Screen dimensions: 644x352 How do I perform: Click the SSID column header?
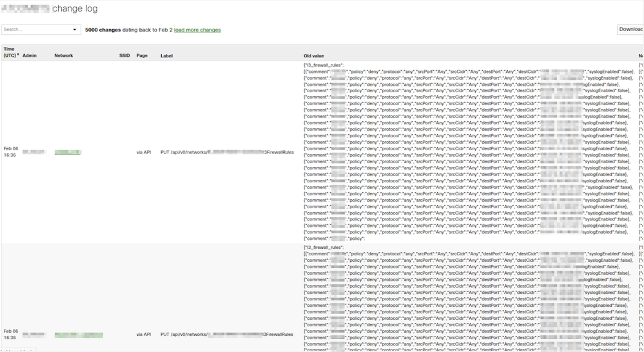(124, 55)
